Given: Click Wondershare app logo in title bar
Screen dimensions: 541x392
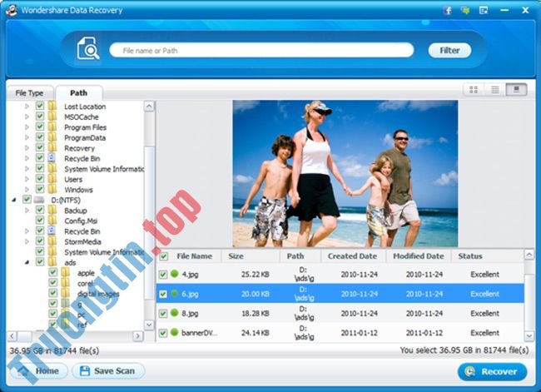Looking at the screenshot, I should tap(12, 10).
